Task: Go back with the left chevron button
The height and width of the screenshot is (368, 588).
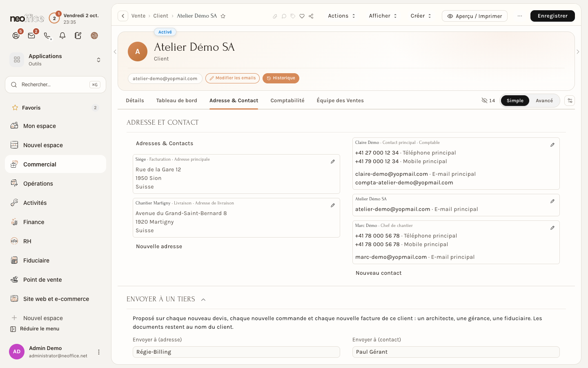Action: coord(123,16)
